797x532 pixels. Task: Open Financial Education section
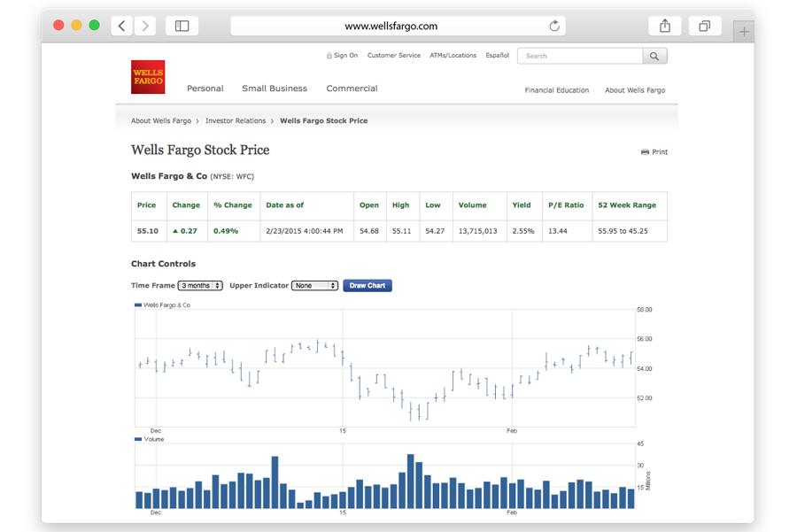(x=557, y=90)
